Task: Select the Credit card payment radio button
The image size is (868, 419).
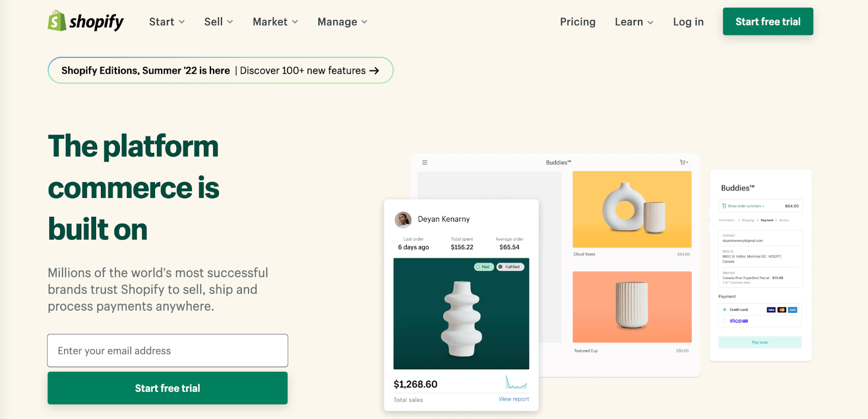Action: [724, 310]
